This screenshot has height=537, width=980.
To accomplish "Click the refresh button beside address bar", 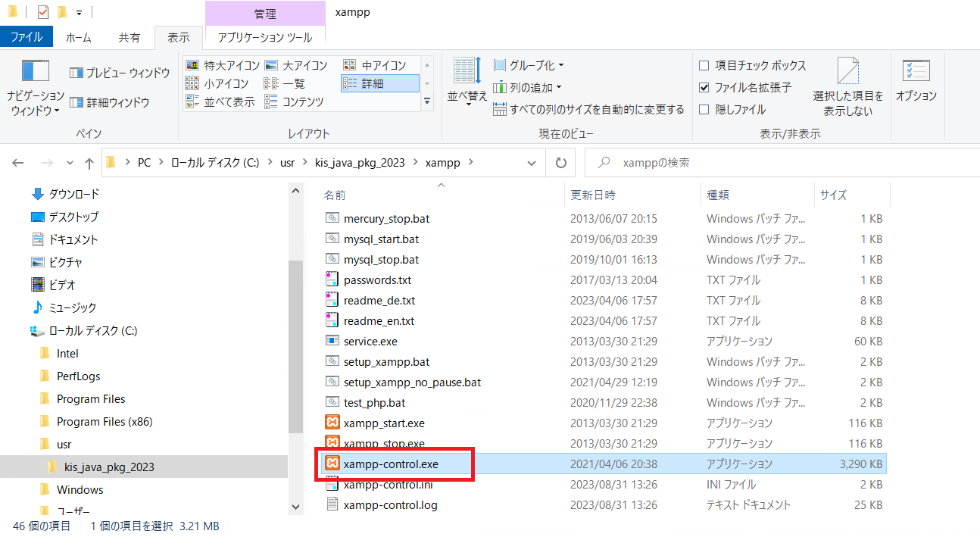I will pyautogui.click(x=560, y=163).
